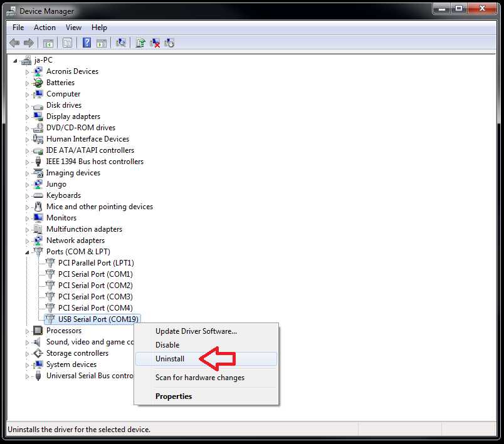
Task: Select the System devices label
Action: pos(71,364)
